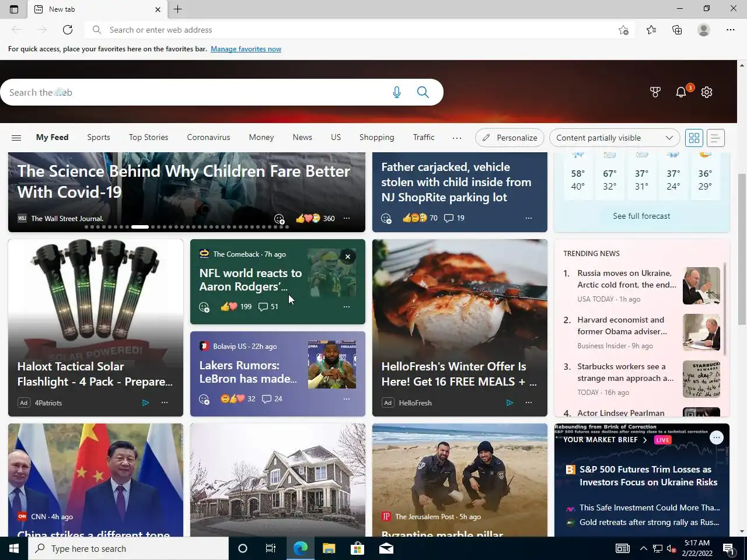Image resolution: width=747 pixels, height=560 pixels.
Task: Dismiss the NFL Aaron Rodgers card
Action: (x=348, y=257)
